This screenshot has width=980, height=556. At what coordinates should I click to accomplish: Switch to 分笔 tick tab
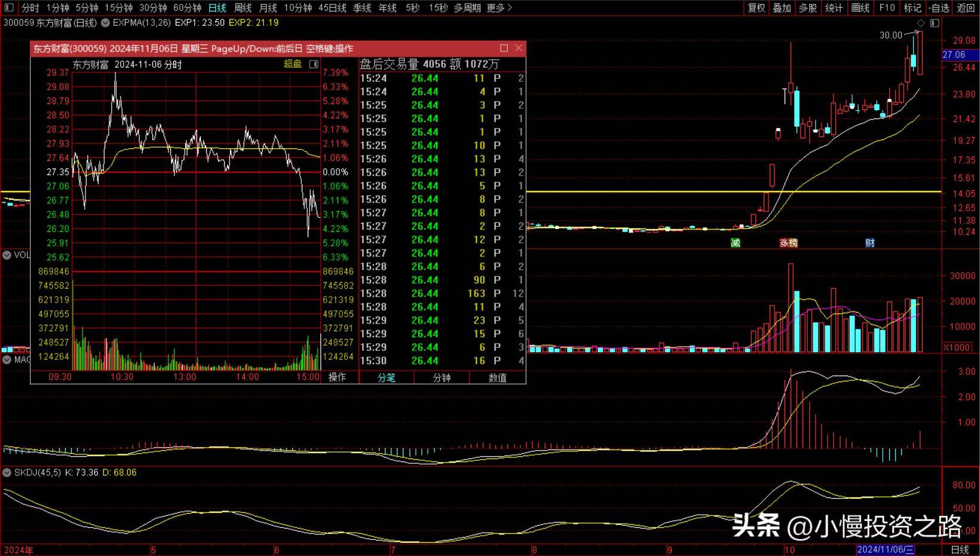(x=387, y=377)
